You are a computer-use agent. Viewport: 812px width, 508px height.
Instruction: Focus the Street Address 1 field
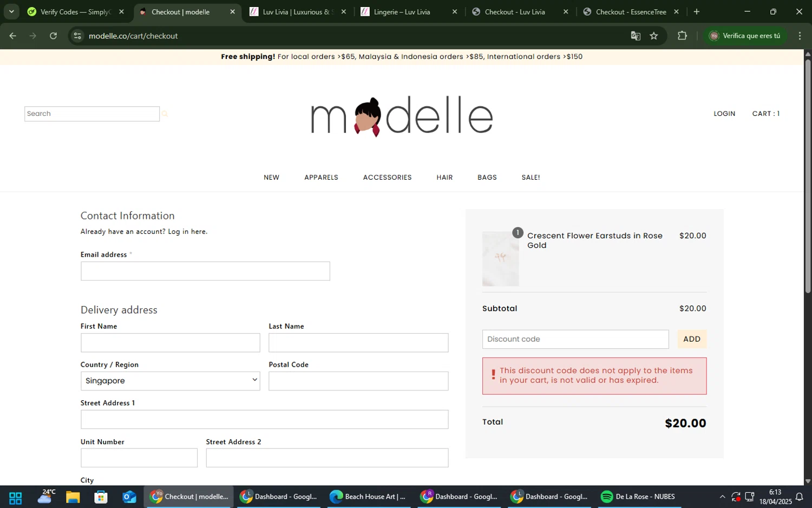(x=265, y=420)
